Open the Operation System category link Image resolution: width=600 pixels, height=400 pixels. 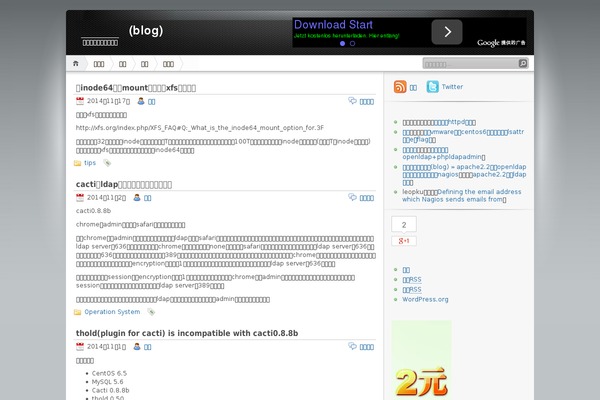coord(112,312)
